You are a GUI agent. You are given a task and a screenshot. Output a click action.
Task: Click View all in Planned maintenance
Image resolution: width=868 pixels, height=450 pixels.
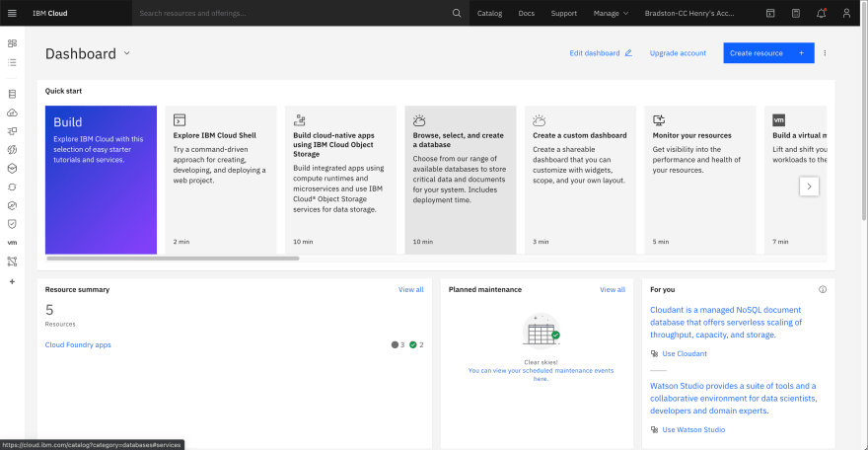[x=613, y=289]
